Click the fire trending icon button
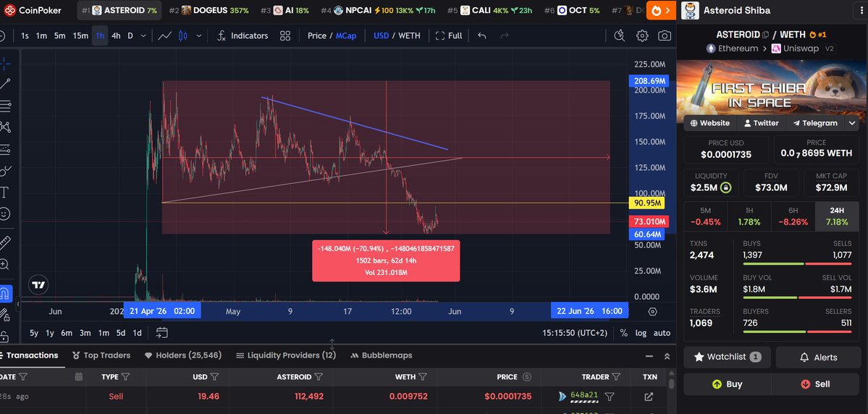This screenshot has height=414, width=868. pos(661,10)
